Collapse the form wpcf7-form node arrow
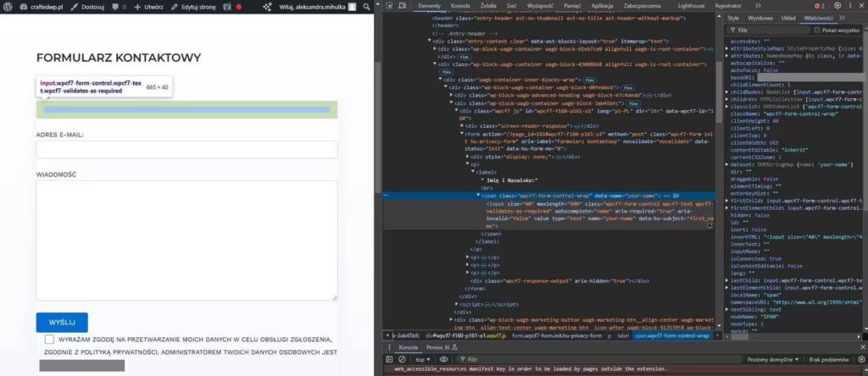The width and height of the screenshot is (868, 376). tap(462, 134)
